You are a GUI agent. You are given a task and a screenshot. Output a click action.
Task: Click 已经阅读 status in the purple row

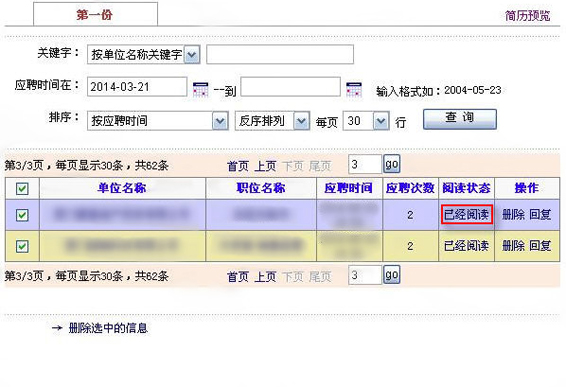pyautogui.click(x=466, y=214)
